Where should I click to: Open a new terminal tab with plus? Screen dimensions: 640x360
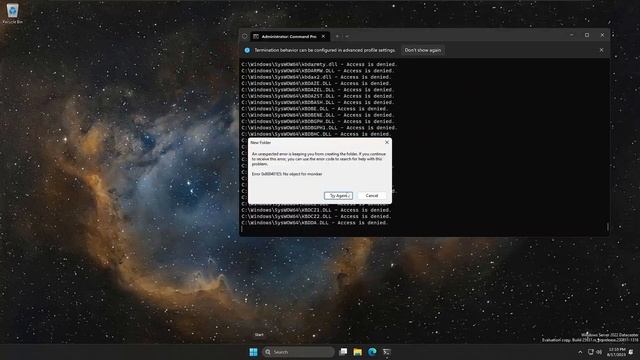337,36
